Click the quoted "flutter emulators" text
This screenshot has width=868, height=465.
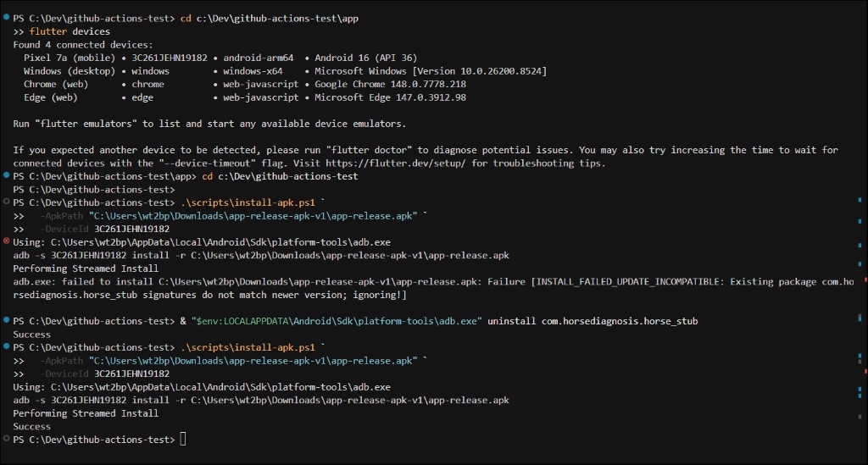[x=86, y=124]
